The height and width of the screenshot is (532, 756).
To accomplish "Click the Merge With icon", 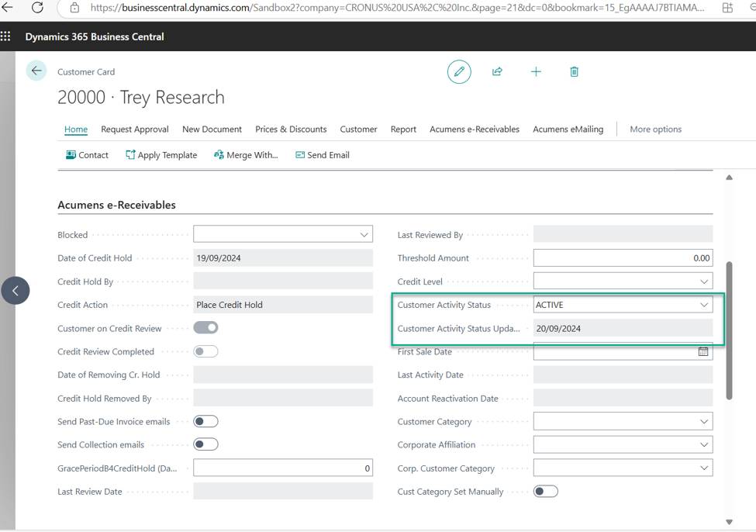I will 219,155.
